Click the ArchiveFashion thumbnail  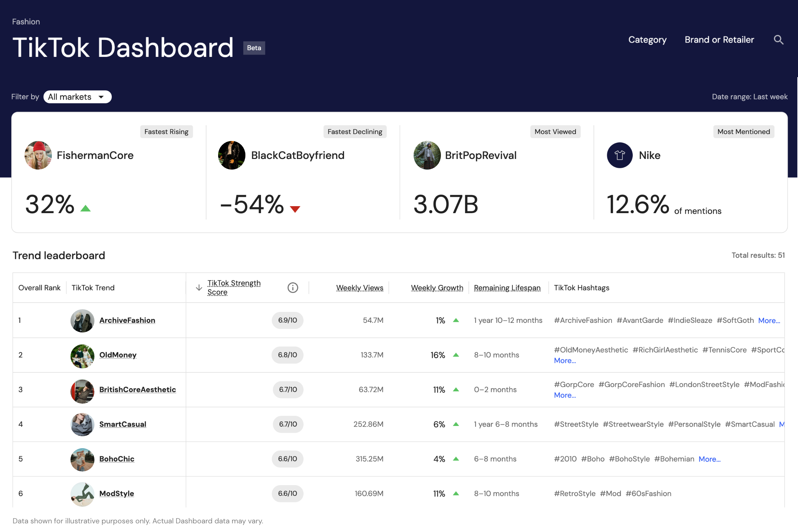pyautogui.click(x=82, y=321)
